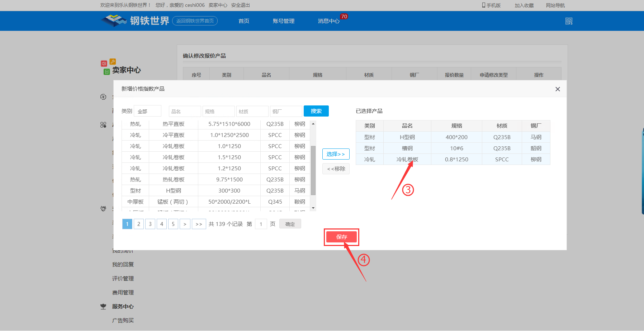Go to page 5 of results
Image resolution: width=644 pixels, height=331 pixels.
(x=173, y=224)
